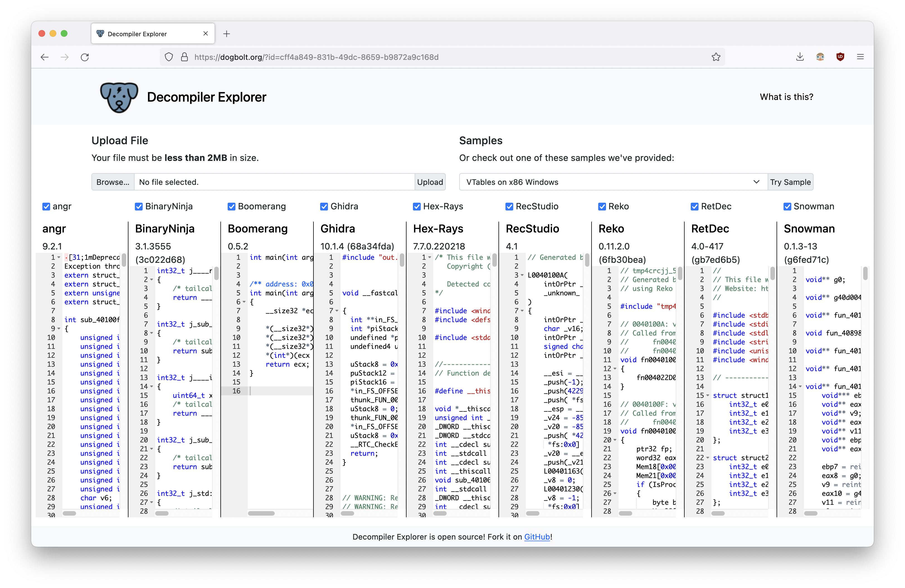Disable the Reko checkbox
Image resolution: width=905 pixels, height=588 pixels.
click(602, 206)
